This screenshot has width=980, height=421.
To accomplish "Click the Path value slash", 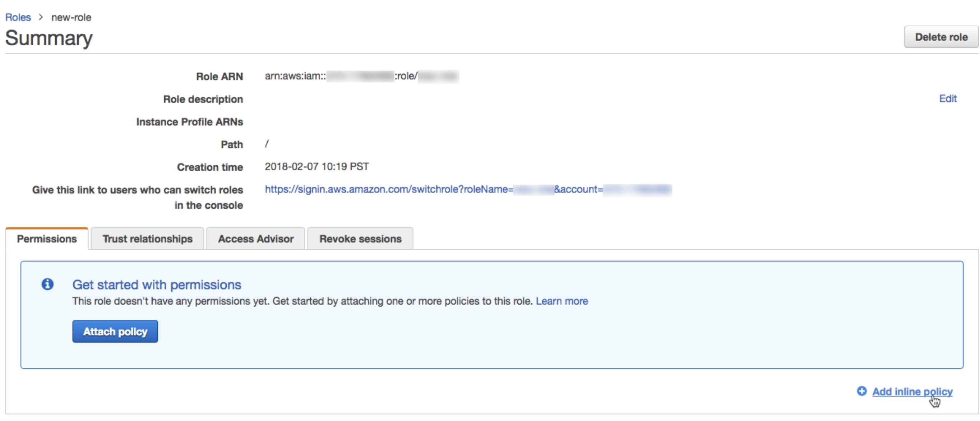I will point(267,144).
